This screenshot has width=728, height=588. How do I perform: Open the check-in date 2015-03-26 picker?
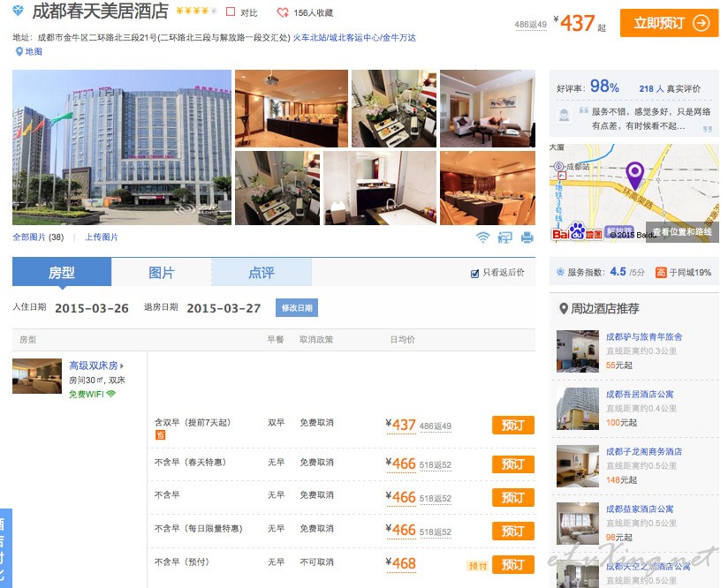[91, 308]
